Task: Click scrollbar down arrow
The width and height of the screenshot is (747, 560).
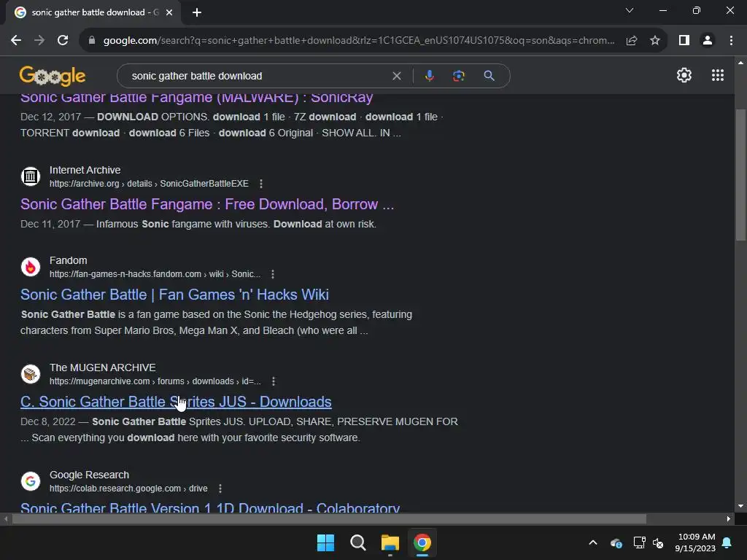Action: point(740,506)
